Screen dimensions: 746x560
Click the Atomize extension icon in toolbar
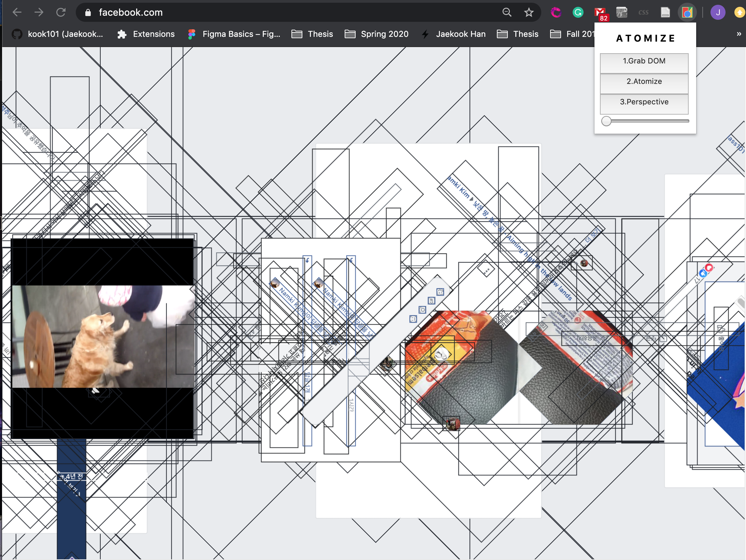(687, 13)
